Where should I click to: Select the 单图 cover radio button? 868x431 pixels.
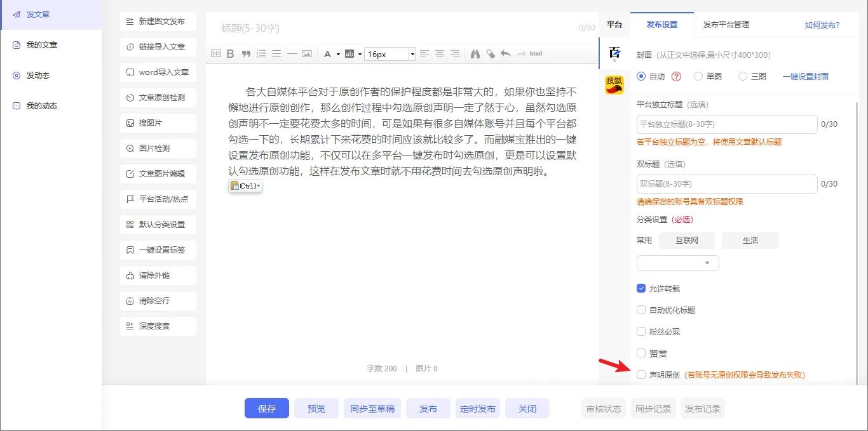point(697,76)
